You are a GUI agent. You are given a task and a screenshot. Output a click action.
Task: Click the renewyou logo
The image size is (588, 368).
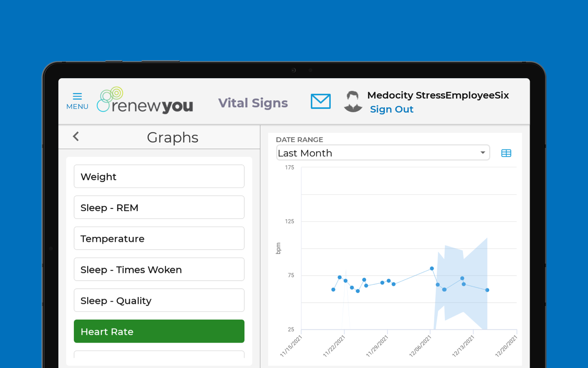point(145,100)
